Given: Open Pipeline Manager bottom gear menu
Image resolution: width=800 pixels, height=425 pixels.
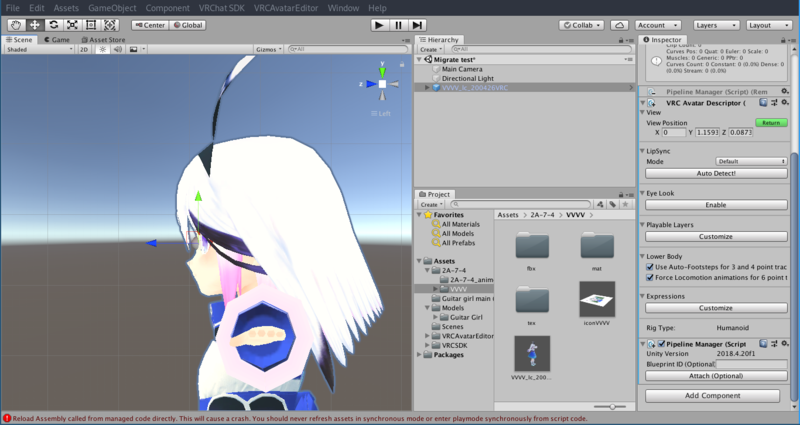Looking at the screenshot, I should click(785, 344).
